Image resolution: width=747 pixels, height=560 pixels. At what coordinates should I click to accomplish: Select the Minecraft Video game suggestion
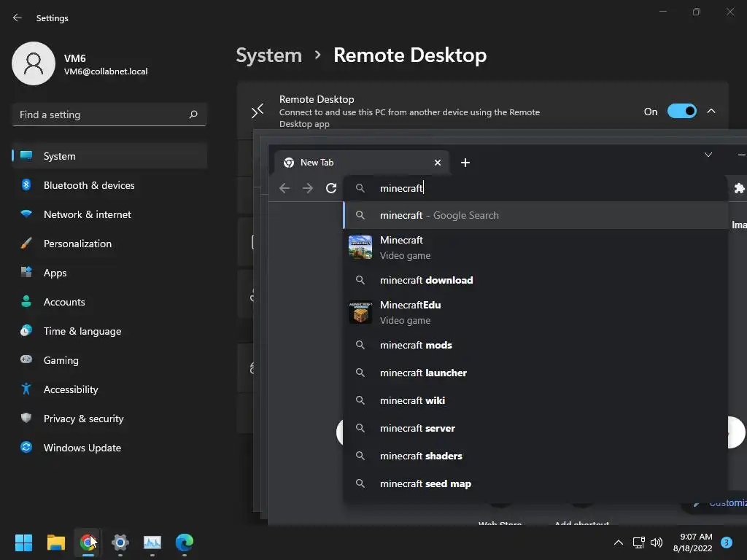point(535,248)
